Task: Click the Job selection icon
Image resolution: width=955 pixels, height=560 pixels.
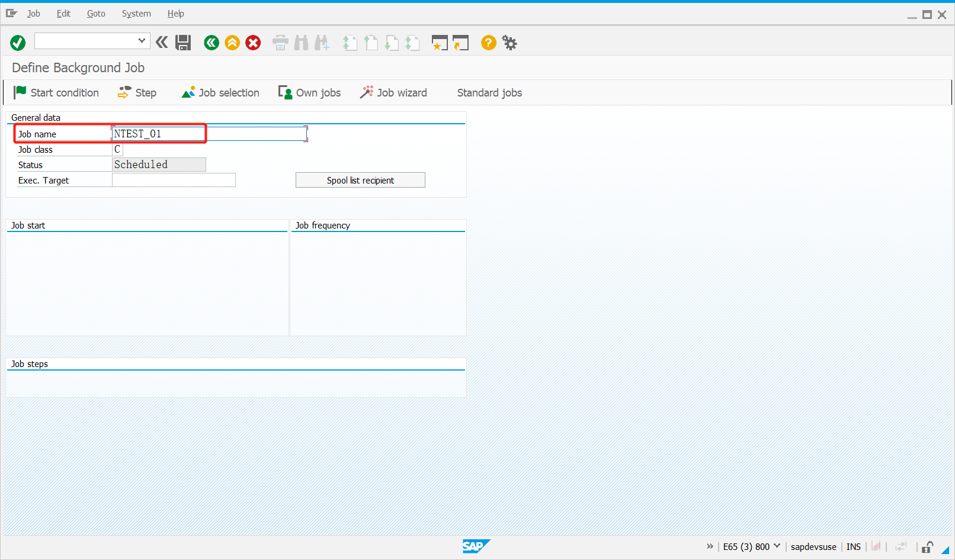Action: [189, 92]
